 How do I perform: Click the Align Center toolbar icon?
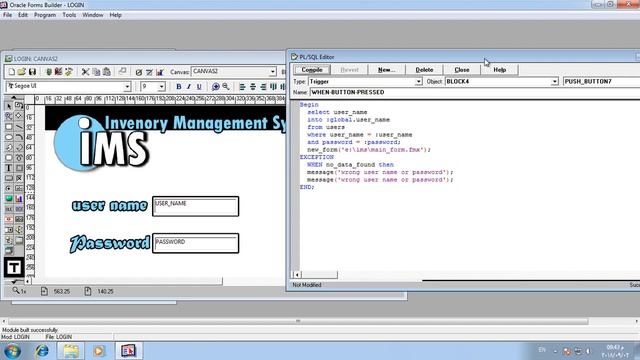pyautogui.click(x=253, y=87)
